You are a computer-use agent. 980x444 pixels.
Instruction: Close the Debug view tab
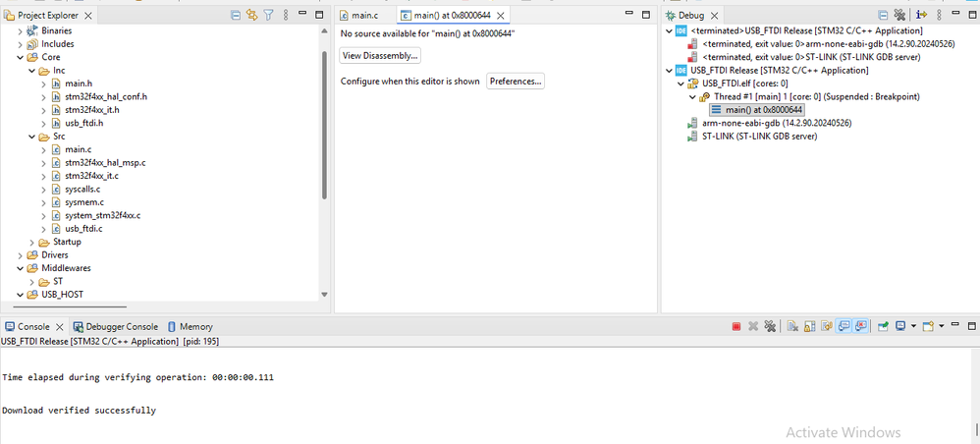tap(714, 15)
